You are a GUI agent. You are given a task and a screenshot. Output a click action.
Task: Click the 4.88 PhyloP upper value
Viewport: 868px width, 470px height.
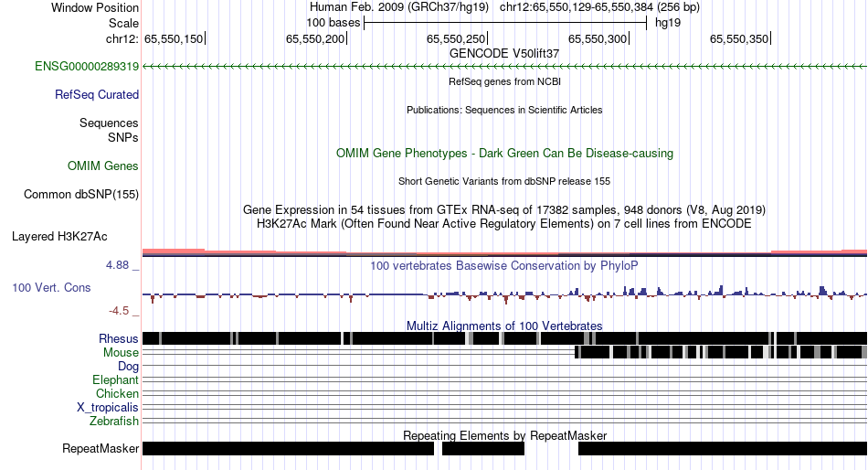click(117, 265)
